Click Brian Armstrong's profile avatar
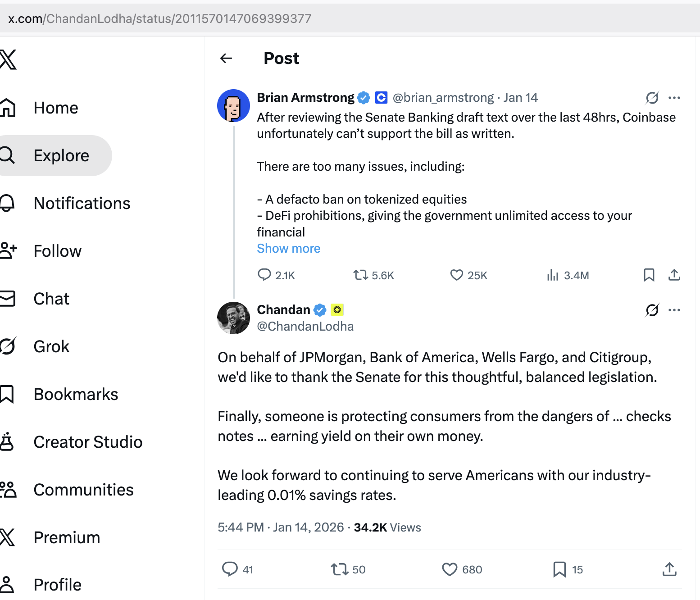This screenshot has width=700, height=600. point(233,106)
